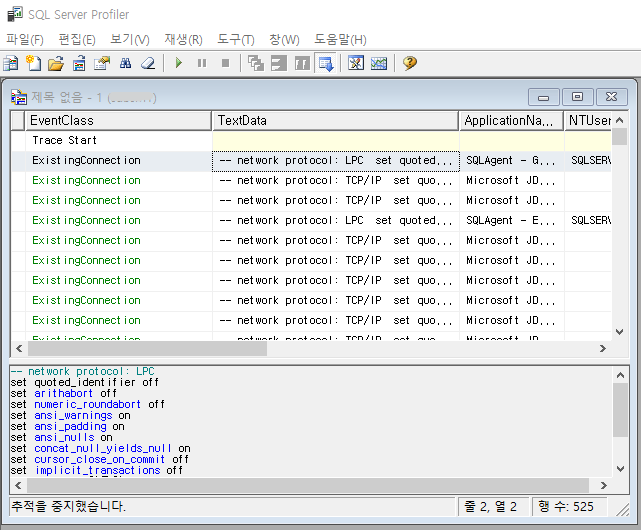
Task: Click the grayed vertical bars toolbar icon
Action: point(302,63)
